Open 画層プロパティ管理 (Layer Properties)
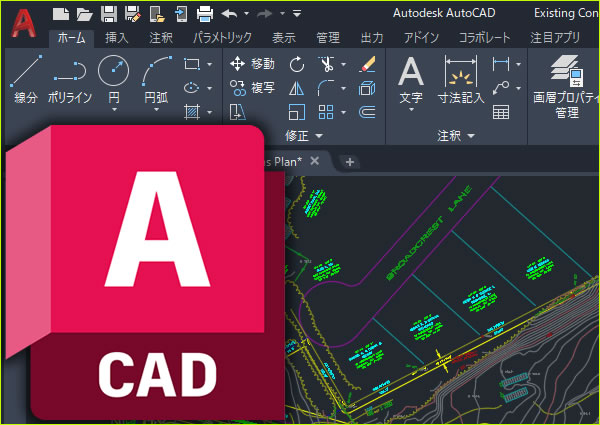 (x=567, y=87)
